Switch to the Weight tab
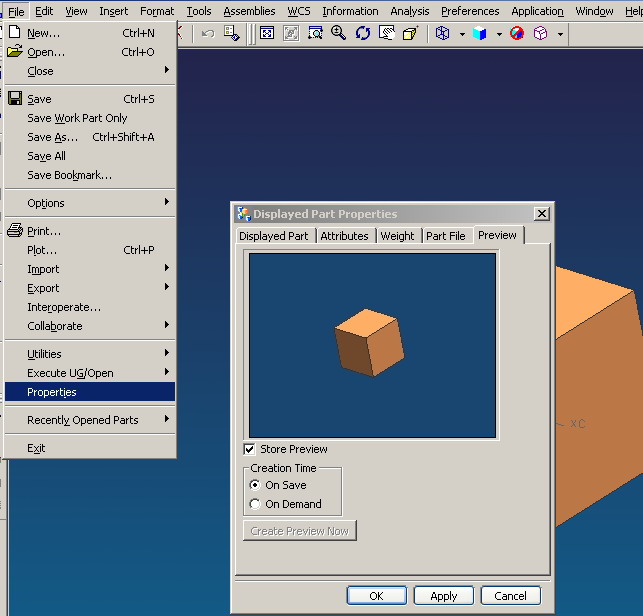Screen dimensions: 643x616 [397, 236]
